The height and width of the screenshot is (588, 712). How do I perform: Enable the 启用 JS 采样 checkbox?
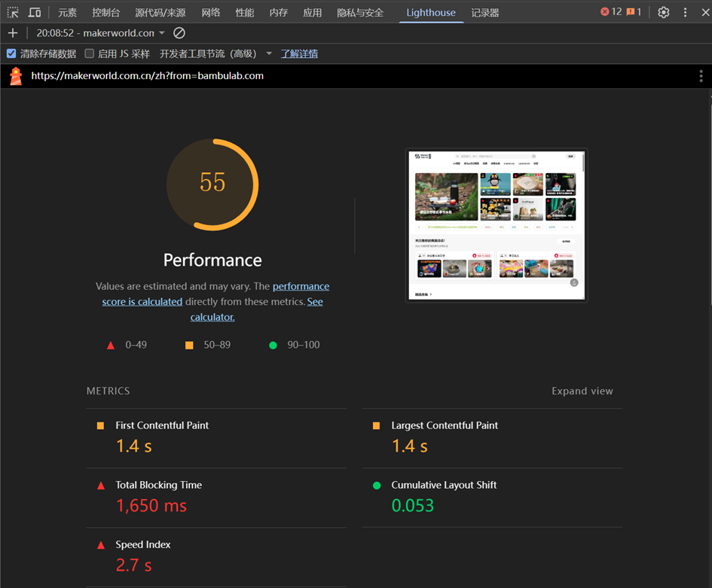click(90, 53)
